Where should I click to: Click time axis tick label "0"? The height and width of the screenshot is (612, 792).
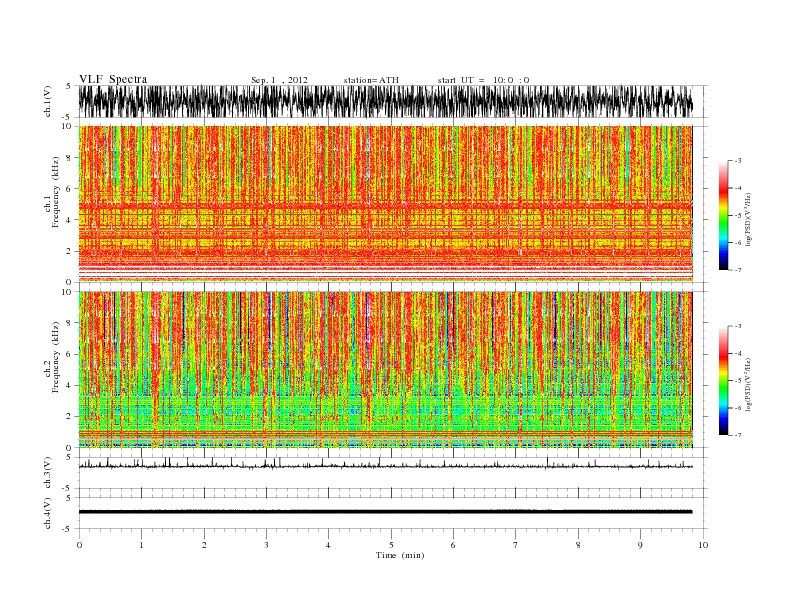(79, 545)
